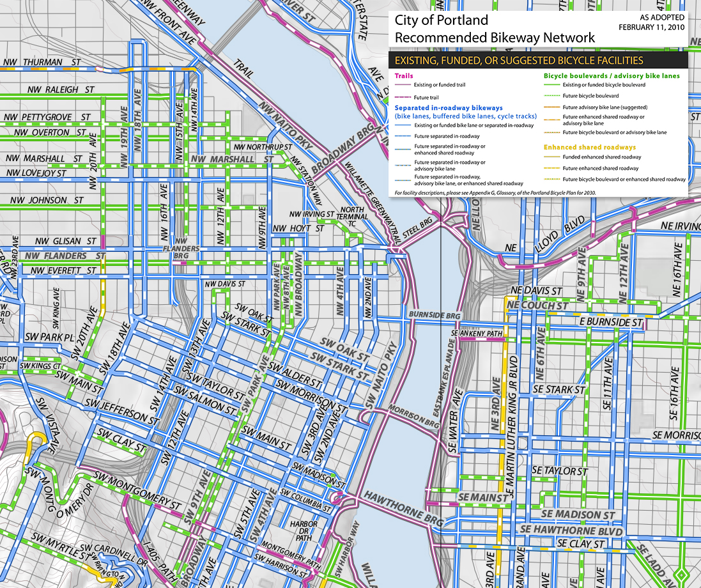Screen dimensions: 701x588
Task: Click the legend line sample for Existing or funded trail
Action: [403, 84]
